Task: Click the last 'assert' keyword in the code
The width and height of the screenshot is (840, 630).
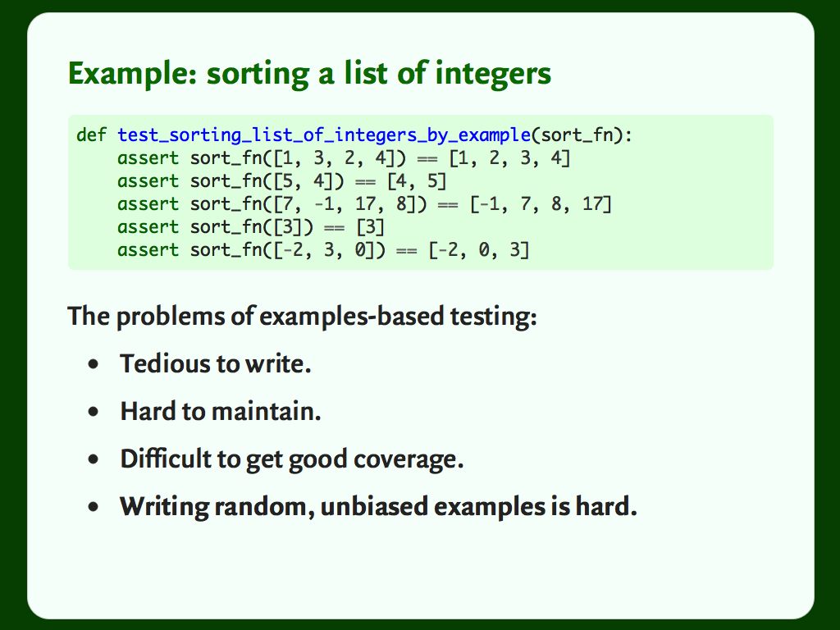Action: 148,250
